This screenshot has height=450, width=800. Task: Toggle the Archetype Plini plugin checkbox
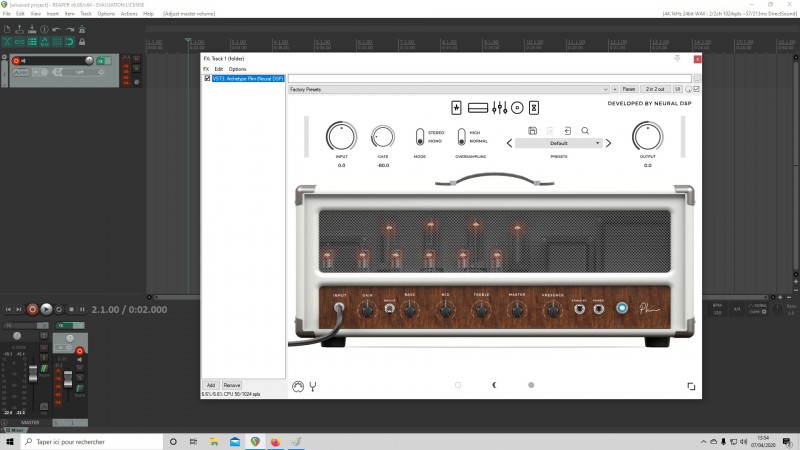(208, 78)
